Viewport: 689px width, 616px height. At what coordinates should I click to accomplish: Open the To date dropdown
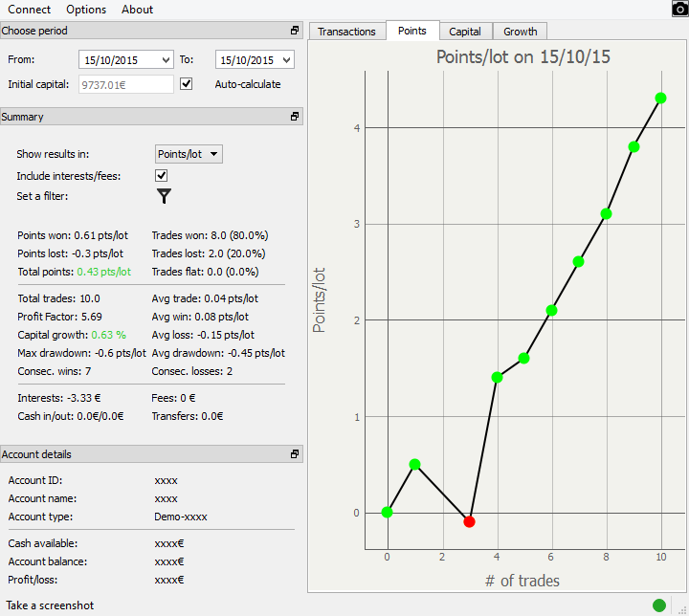(286, 60)
